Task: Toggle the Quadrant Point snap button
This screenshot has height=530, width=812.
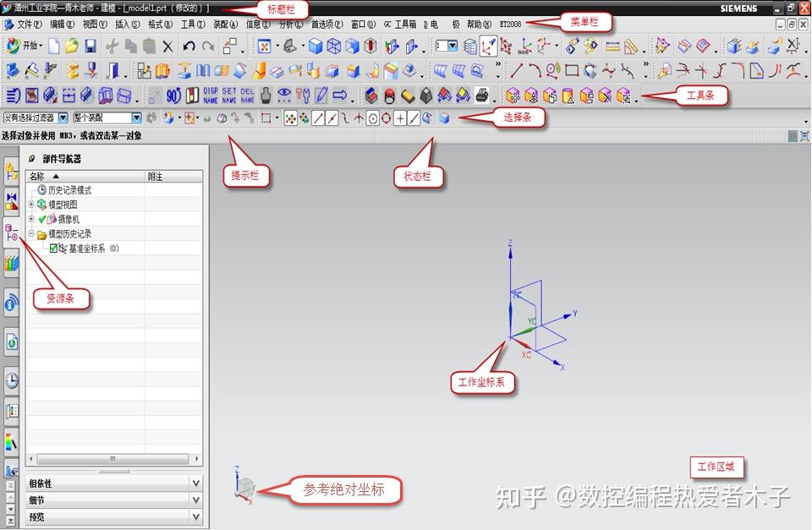Action: [x=386, y=118]
